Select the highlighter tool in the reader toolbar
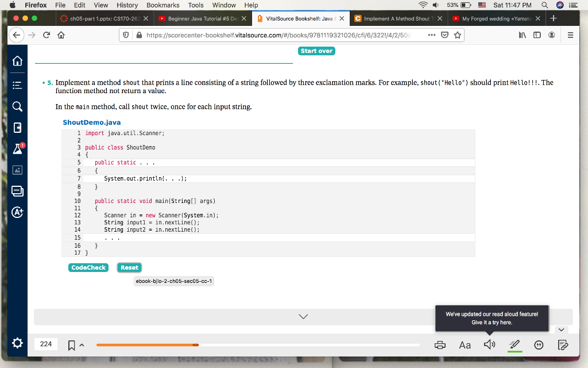The width and height of the screenshot is (588, 368). [514, 344]
